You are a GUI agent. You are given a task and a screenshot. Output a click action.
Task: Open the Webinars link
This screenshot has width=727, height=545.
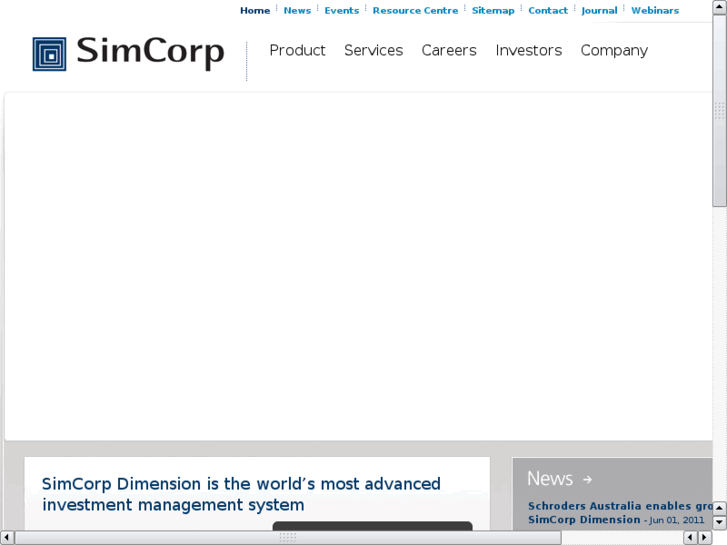tap(655, 10)
